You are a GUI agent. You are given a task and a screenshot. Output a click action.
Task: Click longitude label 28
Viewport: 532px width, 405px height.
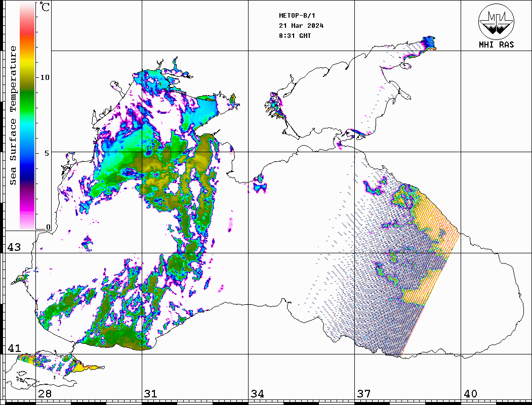tap(45, 394)
